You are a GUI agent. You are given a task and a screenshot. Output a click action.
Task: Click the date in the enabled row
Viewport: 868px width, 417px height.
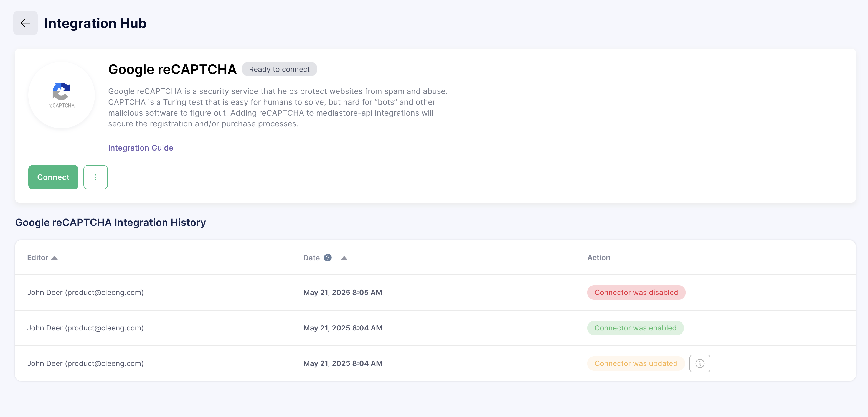pyautogui.click(x=343, y=328)
